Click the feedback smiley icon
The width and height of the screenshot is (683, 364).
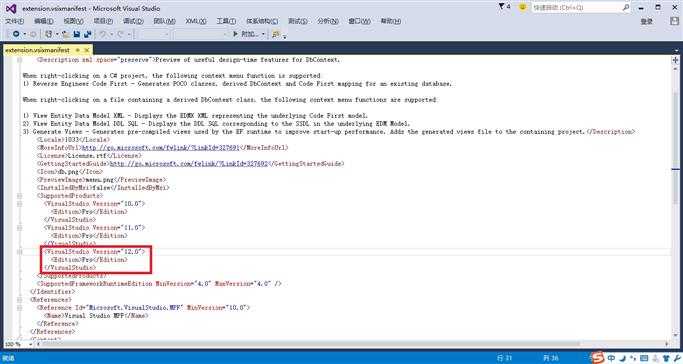click(x=523, y=7)
